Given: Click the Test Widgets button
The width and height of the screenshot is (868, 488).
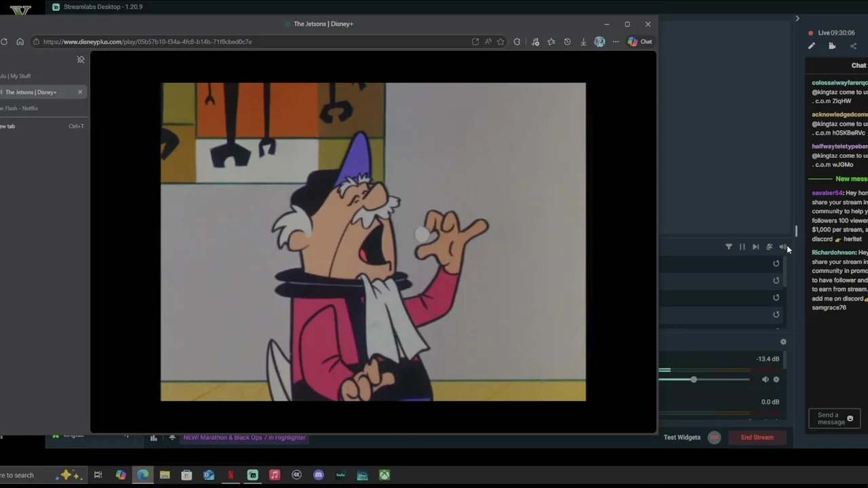Looking at the screenshot, I should click(x=682, y=437).
